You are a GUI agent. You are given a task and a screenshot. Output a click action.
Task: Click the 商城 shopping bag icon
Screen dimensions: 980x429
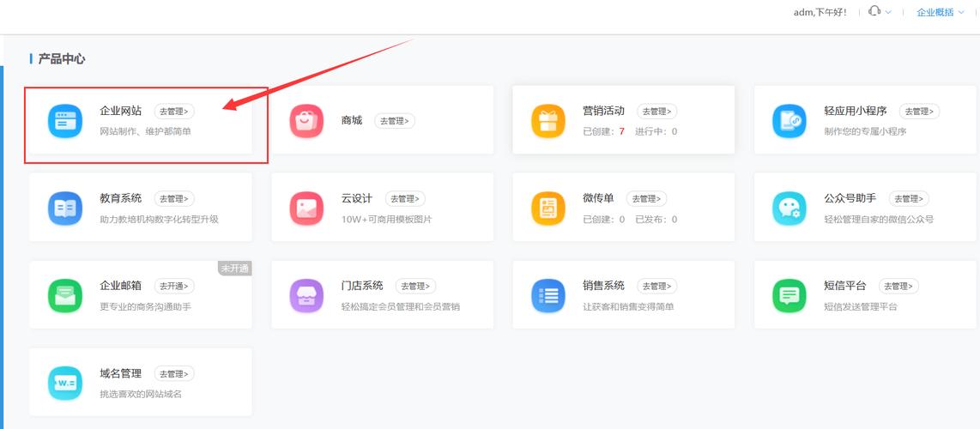(x=306, y=121)
